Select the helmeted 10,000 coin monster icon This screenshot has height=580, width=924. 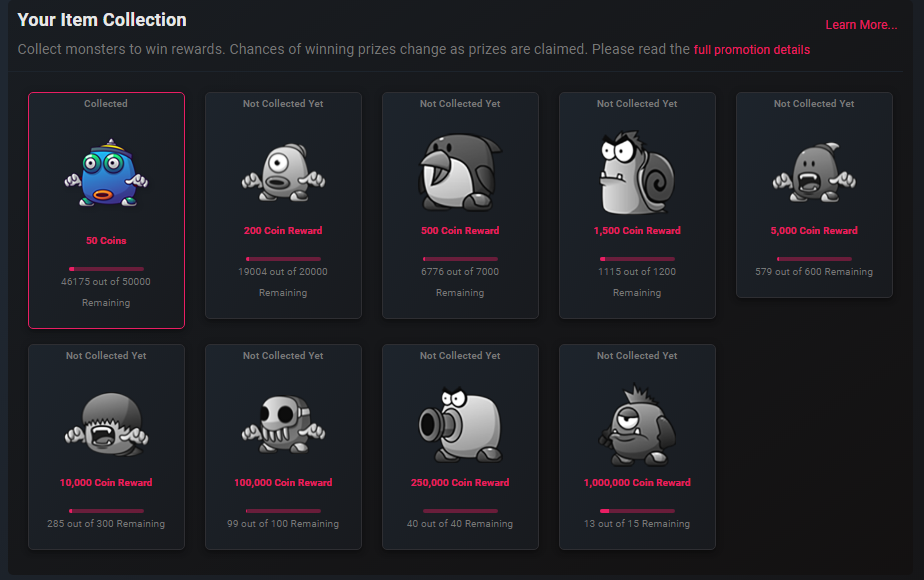[x=106, y=424]
